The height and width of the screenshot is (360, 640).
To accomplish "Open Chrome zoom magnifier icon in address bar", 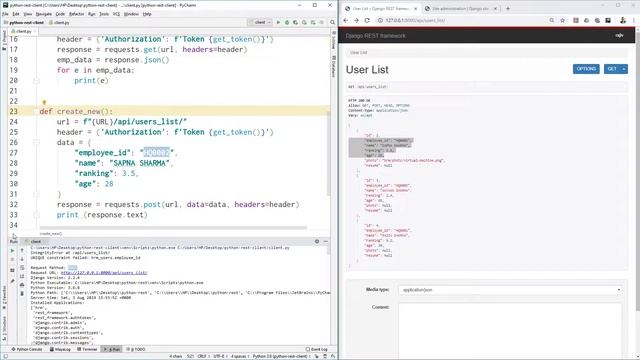I will tap(552, 20).
